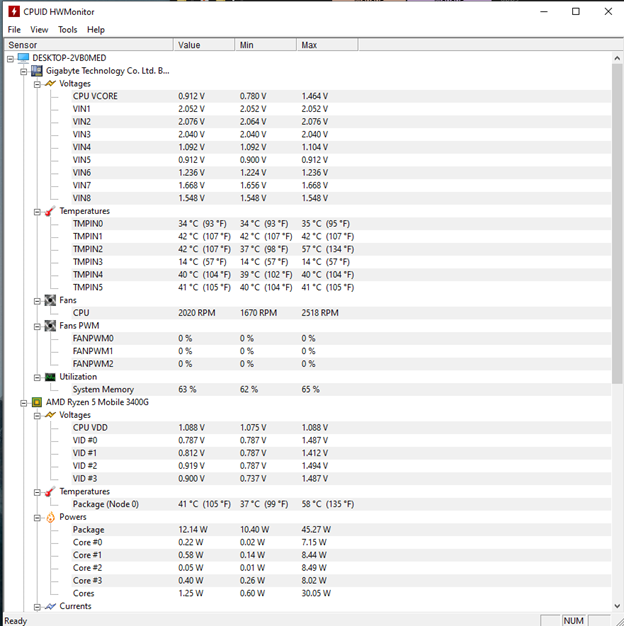Click the 2518 RPM max fan value

pyautogui.click(x=320, y=313)
